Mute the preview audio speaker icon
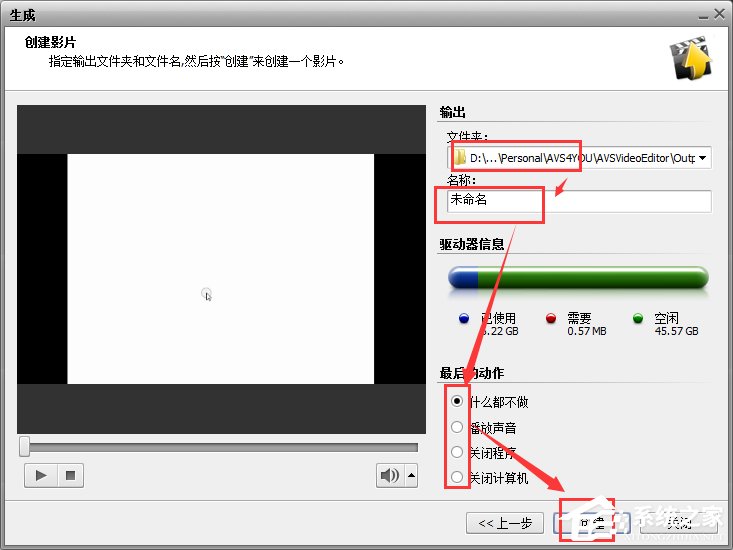 (x=390, y=476)
